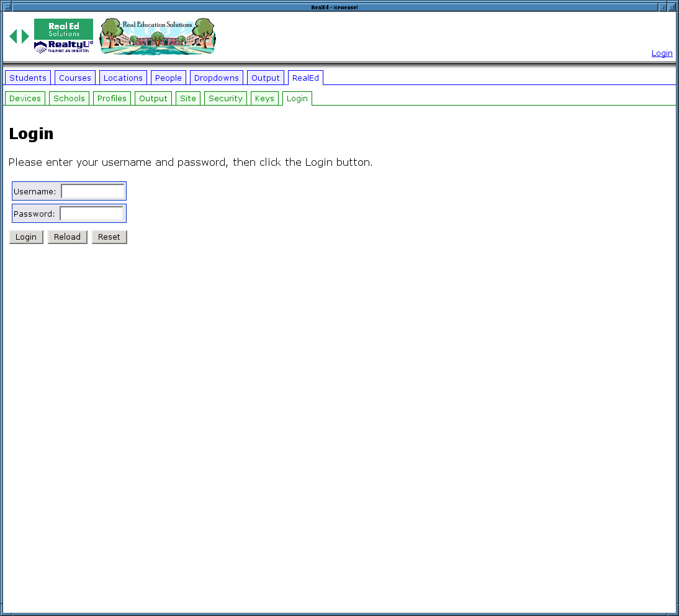
Task: Select the Keys sub-tab
Action: click(264, 98)
